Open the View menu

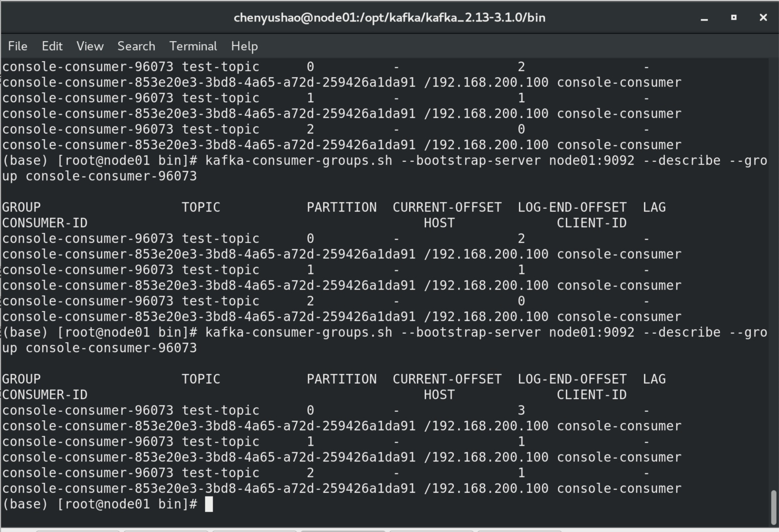click(90, 46)
